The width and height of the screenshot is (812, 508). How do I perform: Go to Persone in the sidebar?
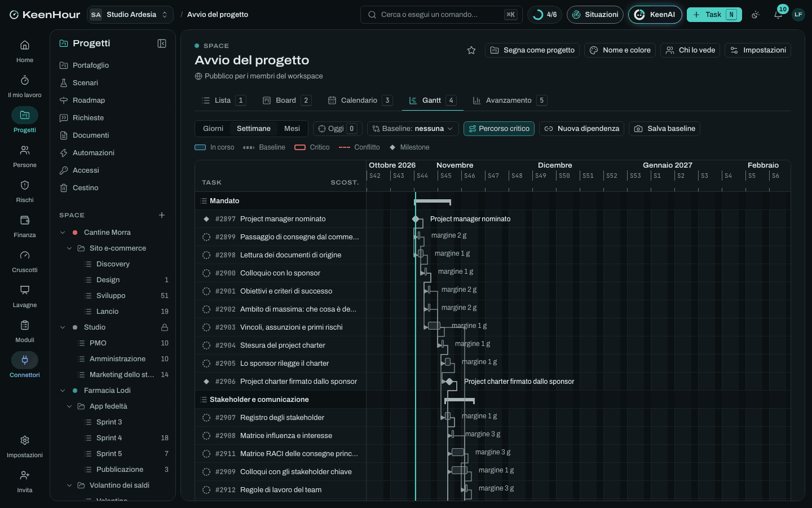click(x=25, y=156)
